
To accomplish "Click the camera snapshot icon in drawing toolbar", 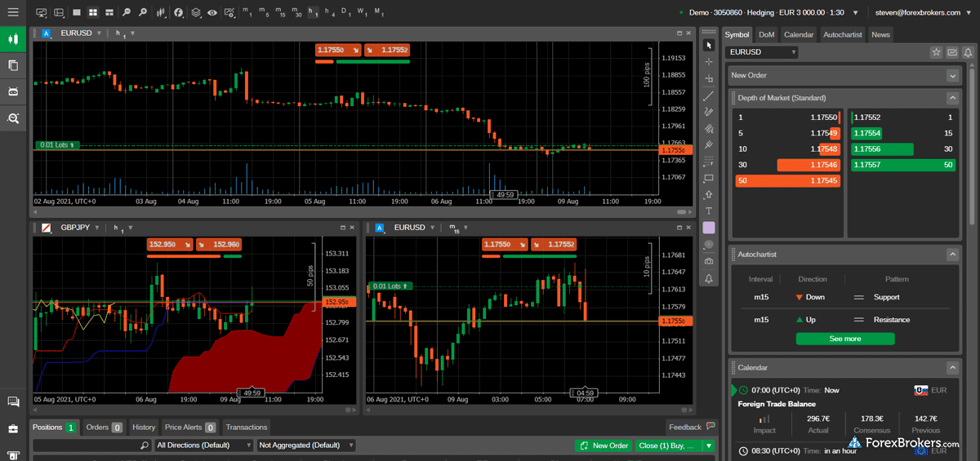I will 708,260.
